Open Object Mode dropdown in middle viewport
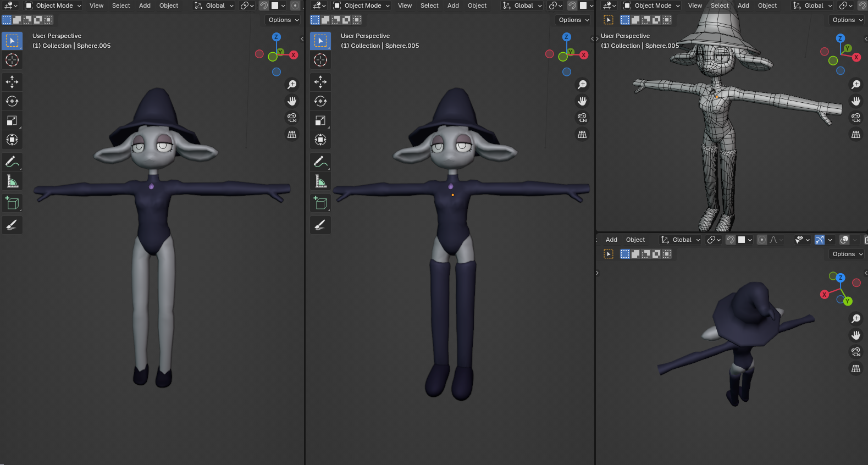The image size is (868, 465). (362, 5)
